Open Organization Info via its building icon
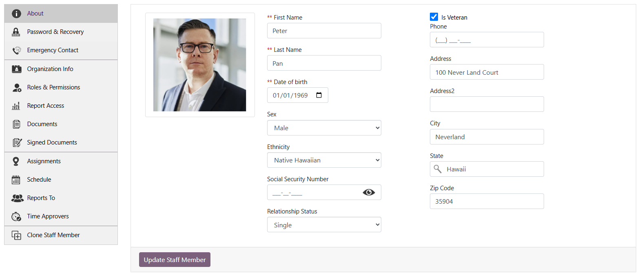Image resolution: width=644 pixels, height=280 pixels. click(x=16, y=69)
